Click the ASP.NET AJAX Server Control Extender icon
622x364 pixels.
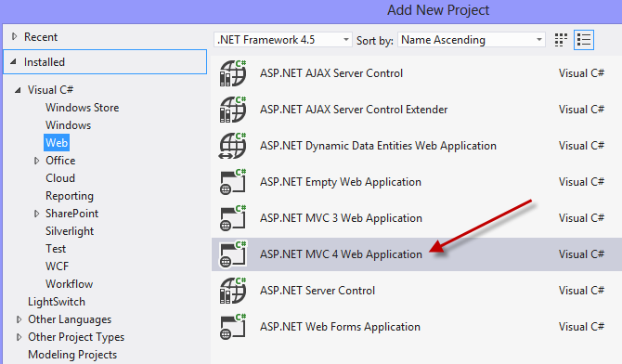click(233, 110)
